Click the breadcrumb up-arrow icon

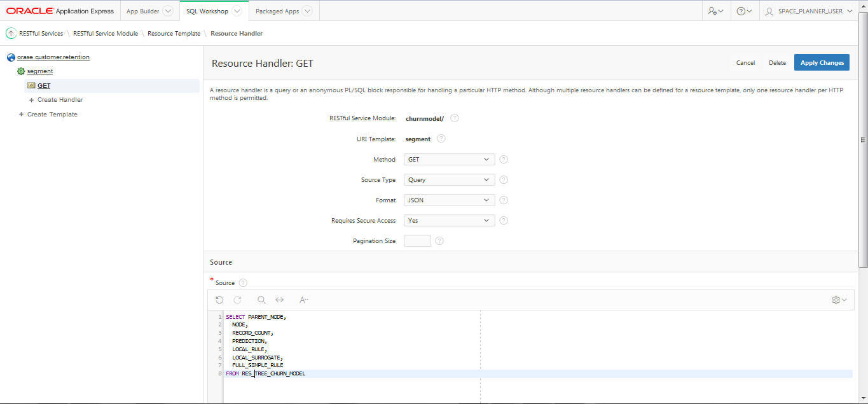[x=11, y=33]
